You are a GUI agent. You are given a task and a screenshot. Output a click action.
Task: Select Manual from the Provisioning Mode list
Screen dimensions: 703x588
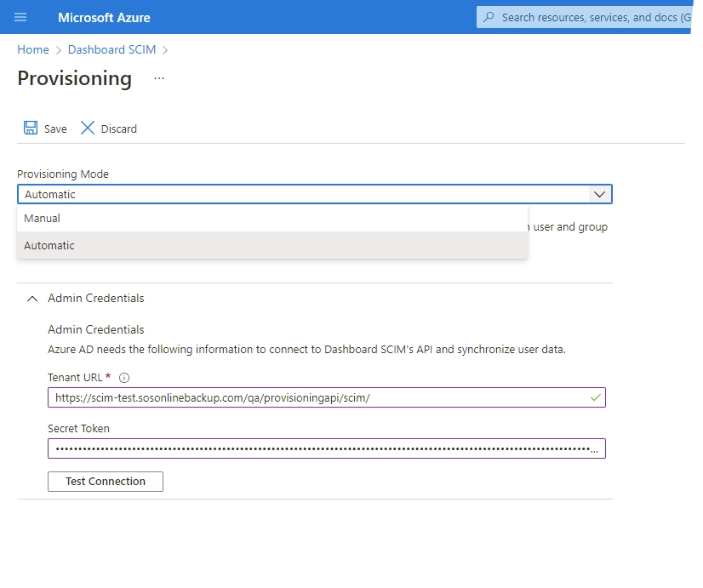pyautogui.click(x=272, y=218)
